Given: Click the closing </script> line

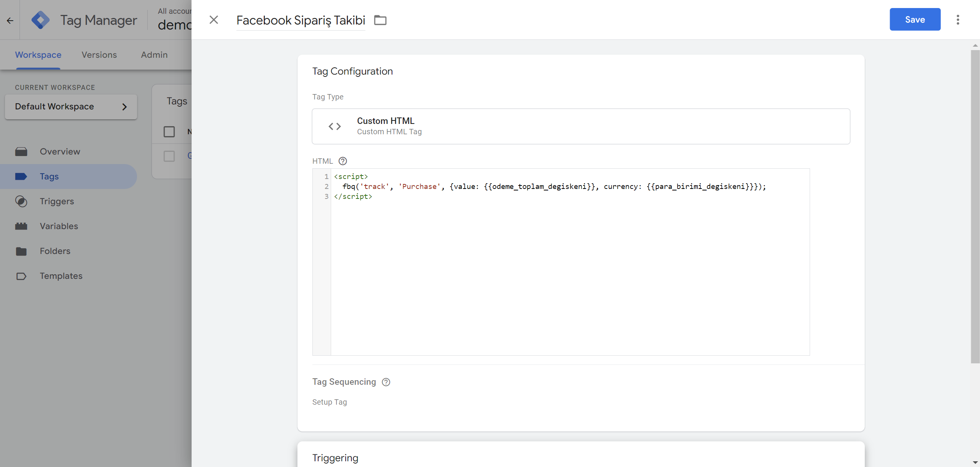Looking at the screenshot, I should [353, 196].
